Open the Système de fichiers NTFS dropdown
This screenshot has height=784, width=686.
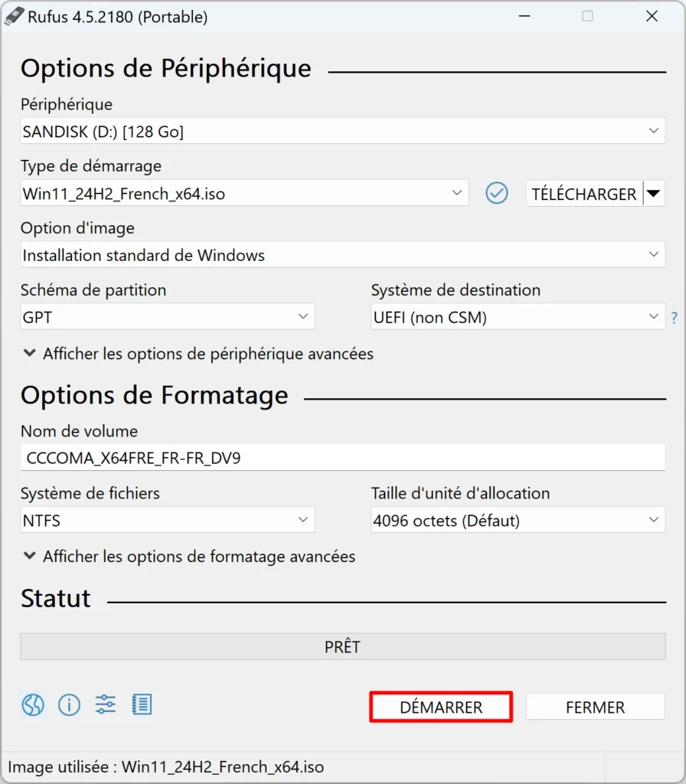tap(168, 520)
